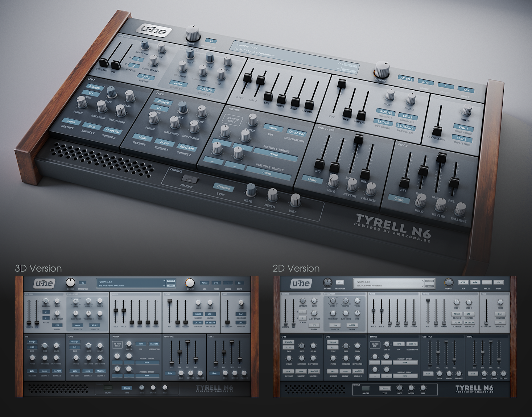Click PRESETS button in small 3D Version
Viewport: 532px width, 417px height.
coord(171,281)
